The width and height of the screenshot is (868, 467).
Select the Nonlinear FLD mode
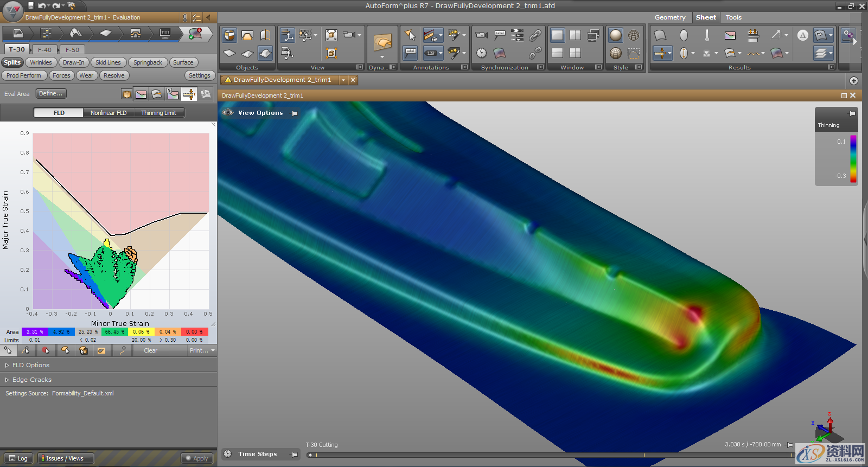tap(108, 113)
